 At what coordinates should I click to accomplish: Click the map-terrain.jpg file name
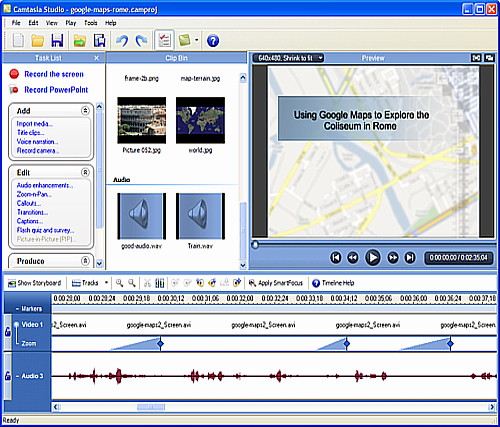pos(200,79)
